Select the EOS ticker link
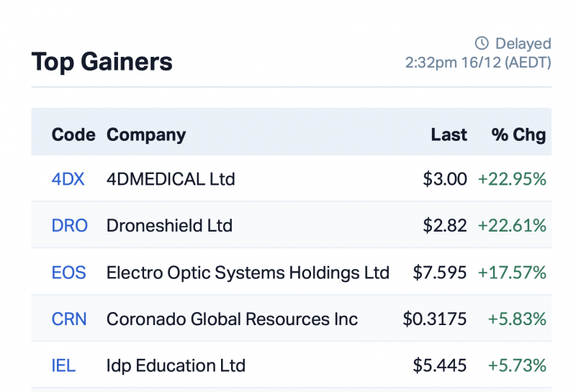The image size is (576, 392). coord(68,273)
